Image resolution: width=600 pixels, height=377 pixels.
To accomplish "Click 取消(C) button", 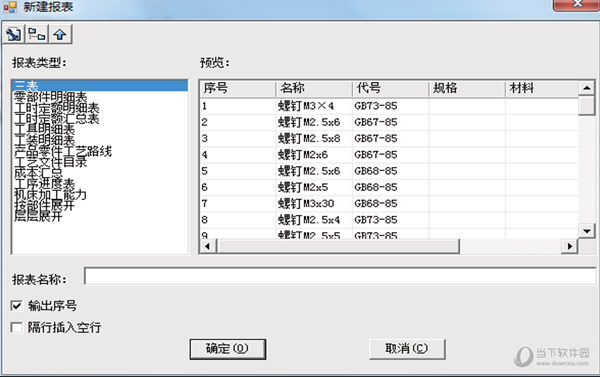I will [407, 349].
